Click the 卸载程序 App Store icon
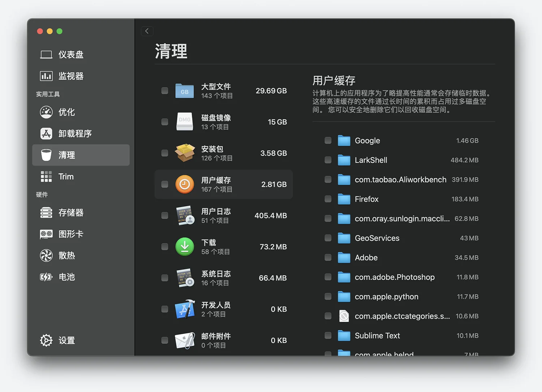This screenshot has width=542, height=392. pyautogui.click(x=46, y=133)
